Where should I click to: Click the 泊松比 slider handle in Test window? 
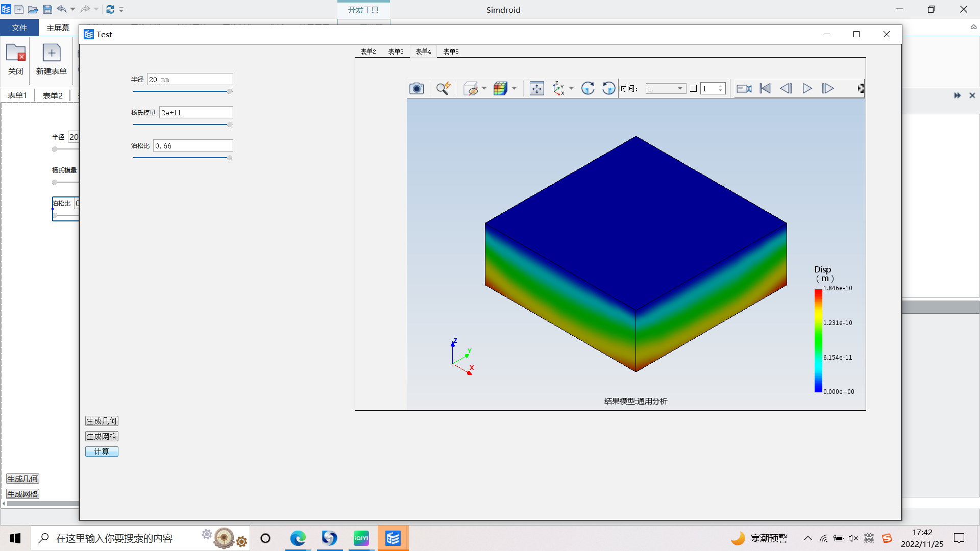coord(230,158)
